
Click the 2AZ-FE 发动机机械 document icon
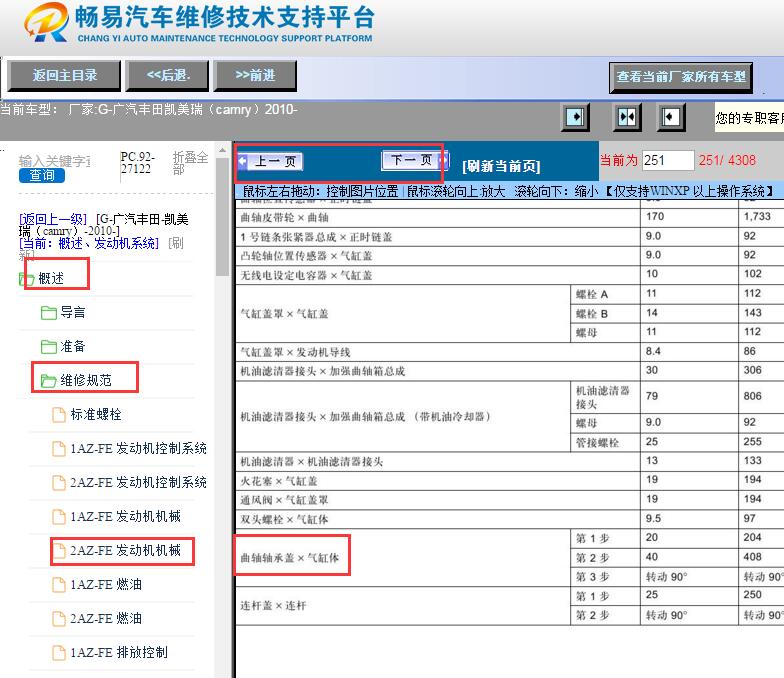[x=59, y=550]
